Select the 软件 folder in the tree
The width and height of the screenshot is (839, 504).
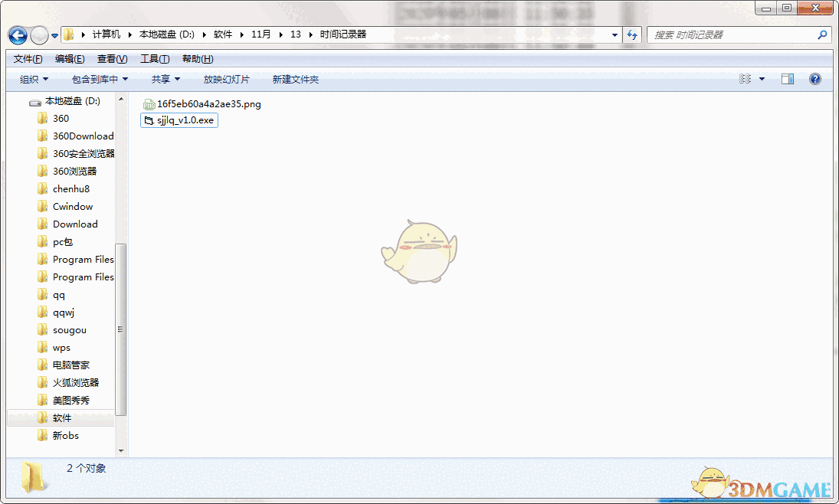pyautogui.click(x=61, y=418)
